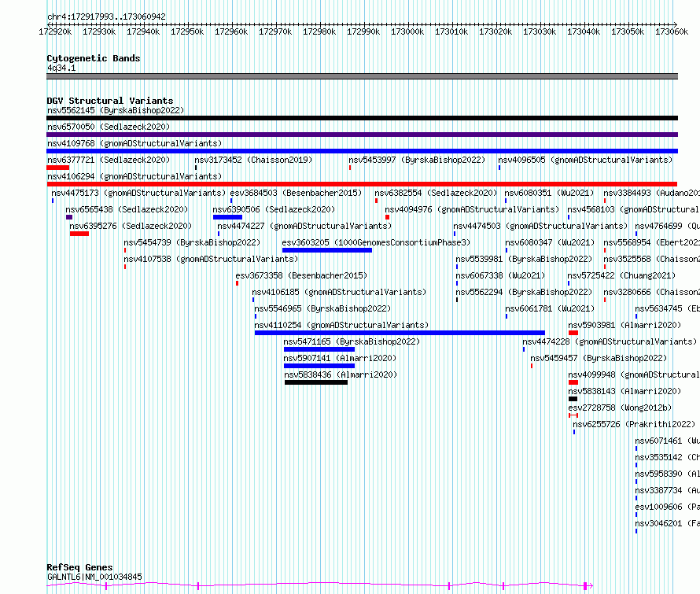Image resolution: width=700 pixels, height=594 pixels.
Task: Click the nsv6377721 (Sedlazeck2020) label
Action: 109,160
